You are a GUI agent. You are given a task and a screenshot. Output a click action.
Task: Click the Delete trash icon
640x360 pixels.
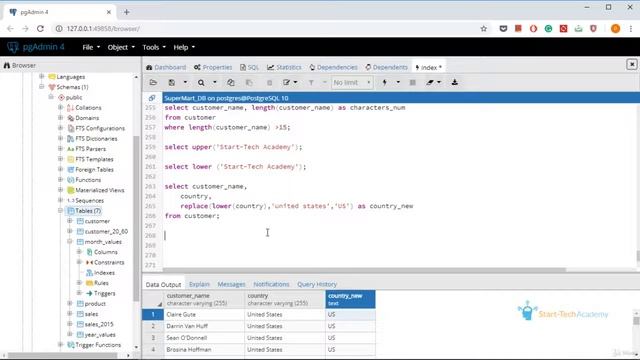269,82
